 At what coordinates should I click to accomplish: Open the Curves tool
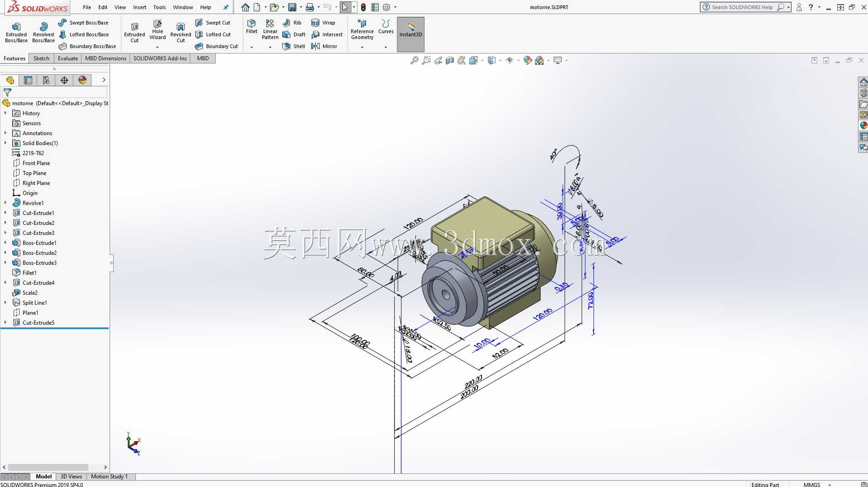pyautogui.click(x=386, y=27)
